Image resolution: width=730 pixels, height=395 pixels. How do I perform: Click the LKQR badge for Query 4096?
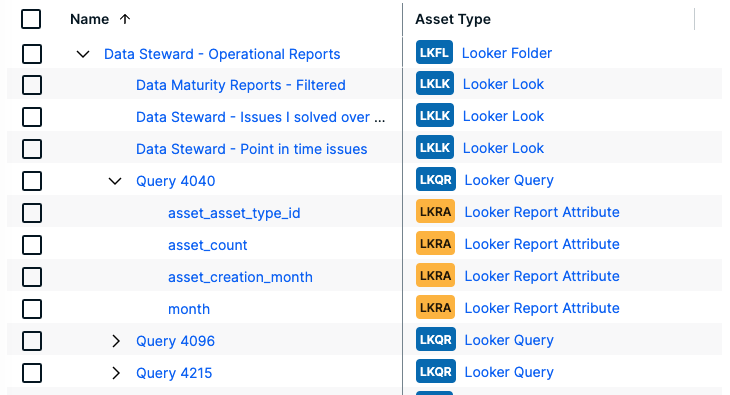(436, 340)
